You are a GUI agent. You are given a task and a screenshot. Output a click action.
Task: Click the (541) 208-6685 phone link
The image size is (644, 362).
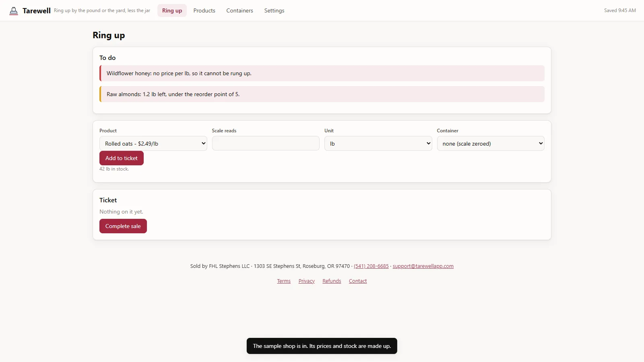click(x=371, y=266)
